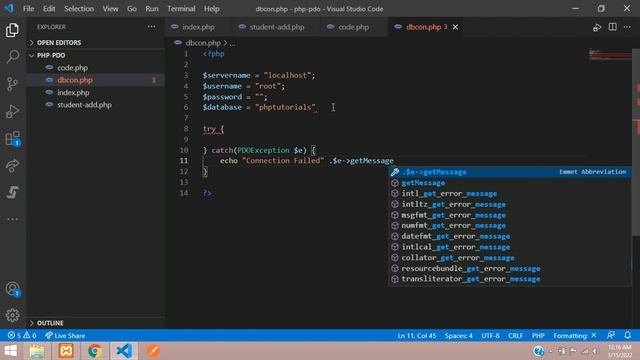Split the editor right

(x=612, y=27)
